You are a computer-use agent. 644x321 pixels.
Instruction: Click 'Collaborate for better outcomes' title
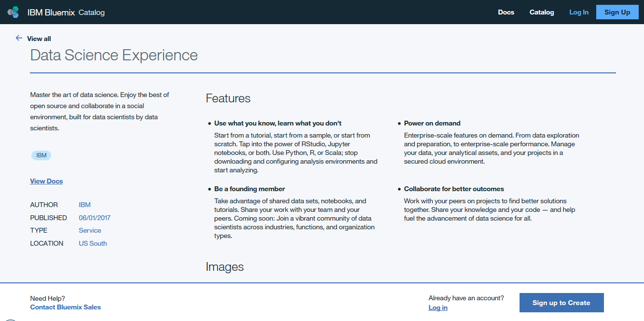coord(454,189)
